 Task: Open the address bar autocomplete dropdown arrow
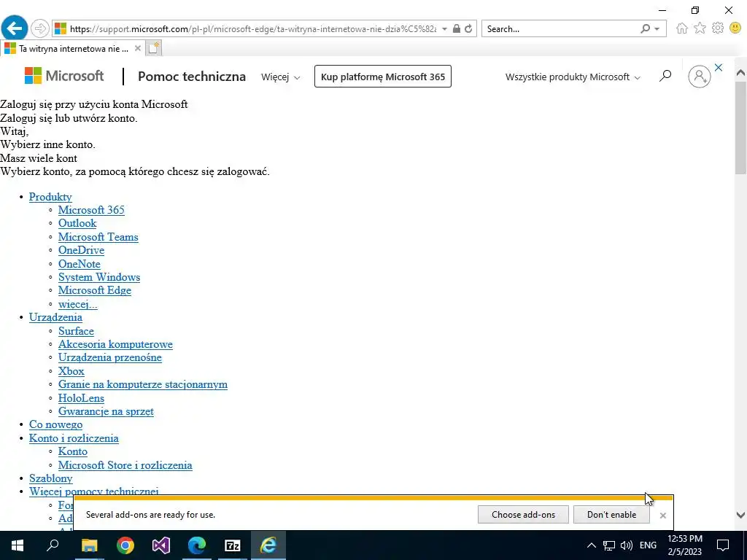click(444, 28)
